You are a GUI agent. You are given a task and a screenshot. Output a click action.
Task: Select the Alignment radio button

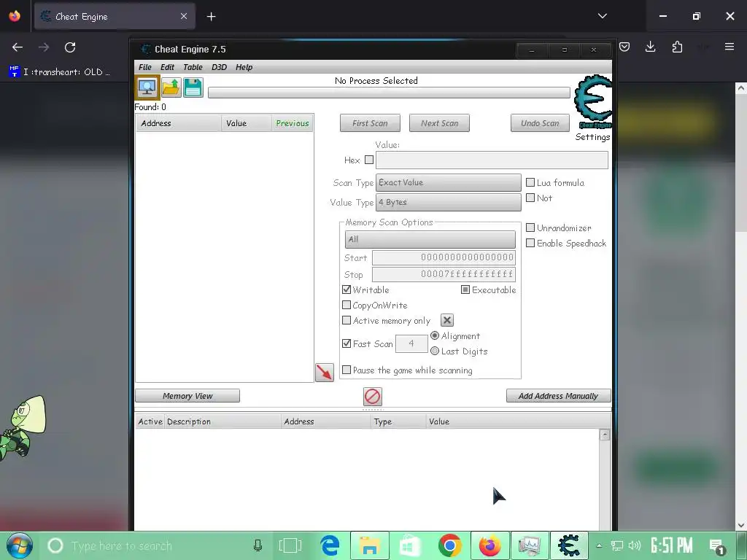click(435, 335)
